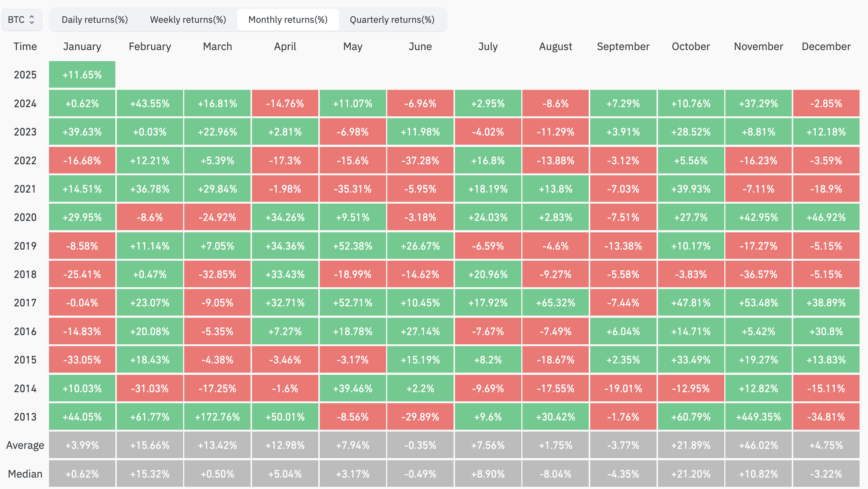Select the 2020 year row label
868x489 pixels.
click(25, 217)
